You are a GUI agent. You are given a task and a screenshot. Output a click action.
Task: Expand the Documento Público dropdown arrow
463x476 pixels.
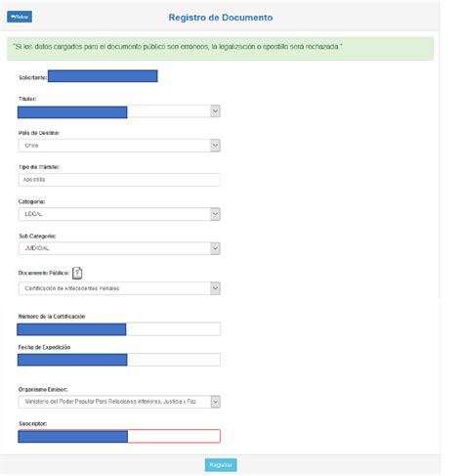(215, 288)
